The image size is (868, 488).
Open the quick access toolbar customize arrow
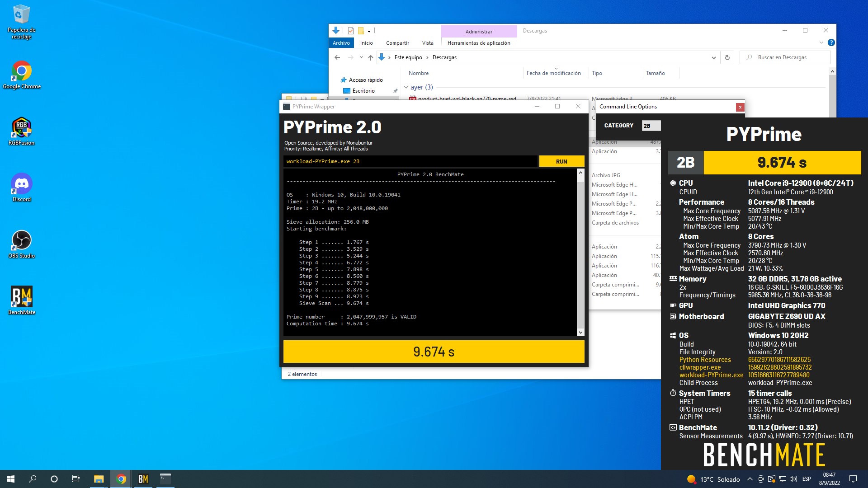(x=369, y=31)
